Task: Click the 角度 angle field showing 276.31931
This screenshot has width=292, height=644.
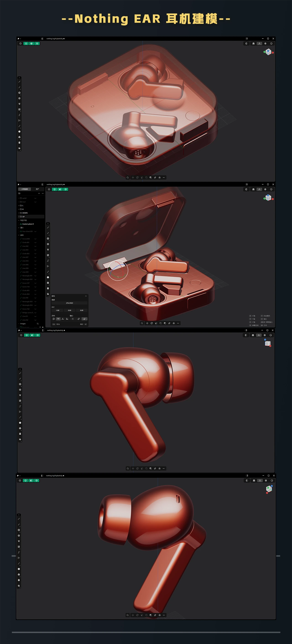Action: (x=70, y=303)
